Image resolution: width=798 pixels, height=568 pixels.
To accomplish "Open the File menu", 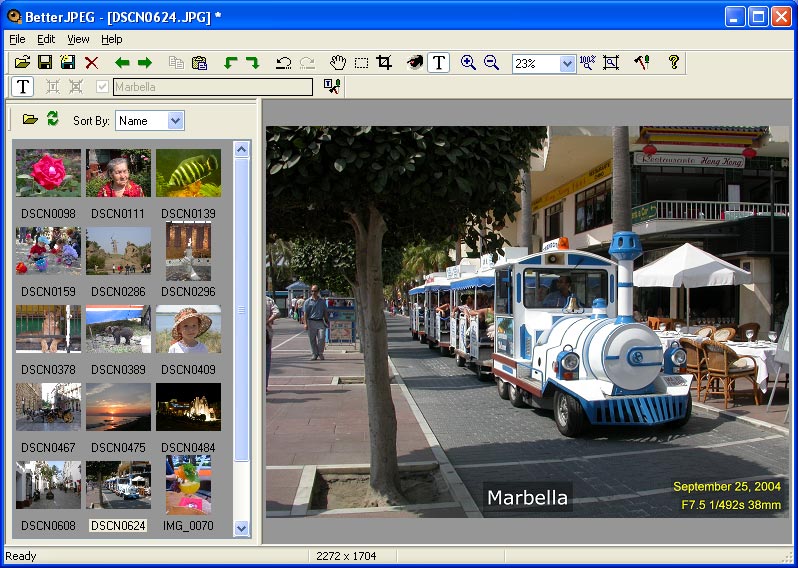I will (x=17, y=39).
